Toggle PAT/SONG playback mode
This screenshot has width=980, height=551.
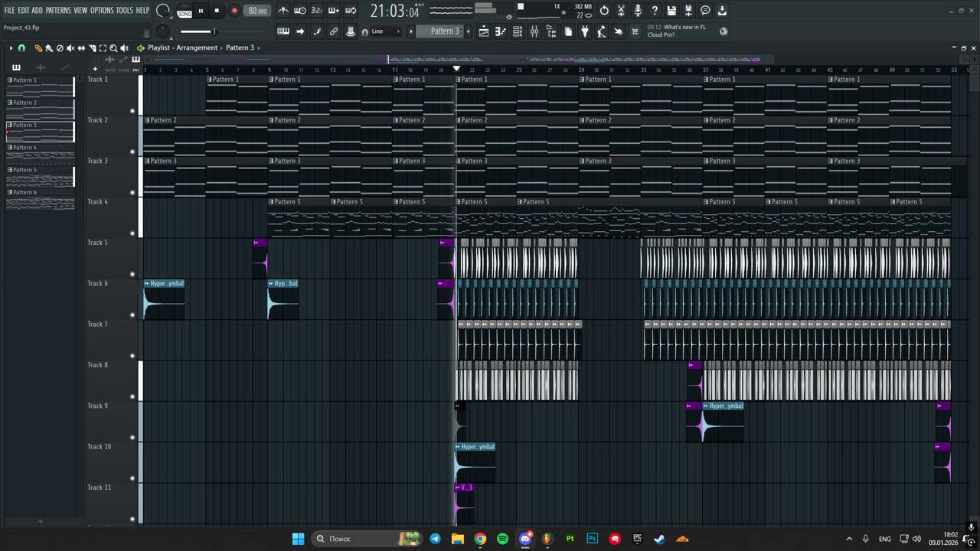click(x=185, y=11)
